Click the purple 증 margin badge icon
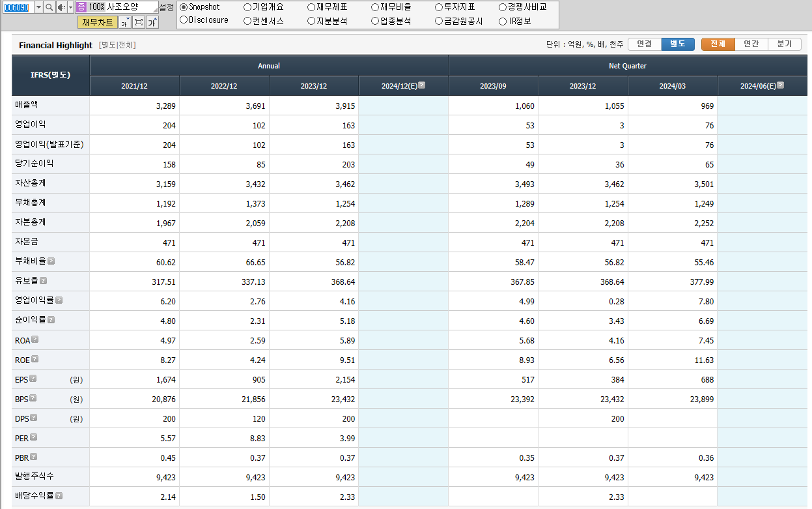The width and height of the screenshot is (812, 509). [x=81, y=7]
